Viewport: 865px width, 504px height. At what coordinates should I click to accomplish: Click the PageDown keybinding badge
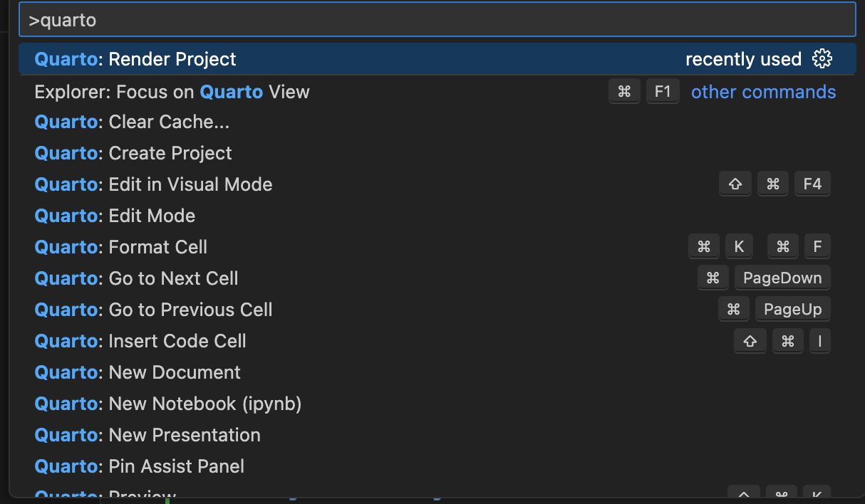click(782, 278)
